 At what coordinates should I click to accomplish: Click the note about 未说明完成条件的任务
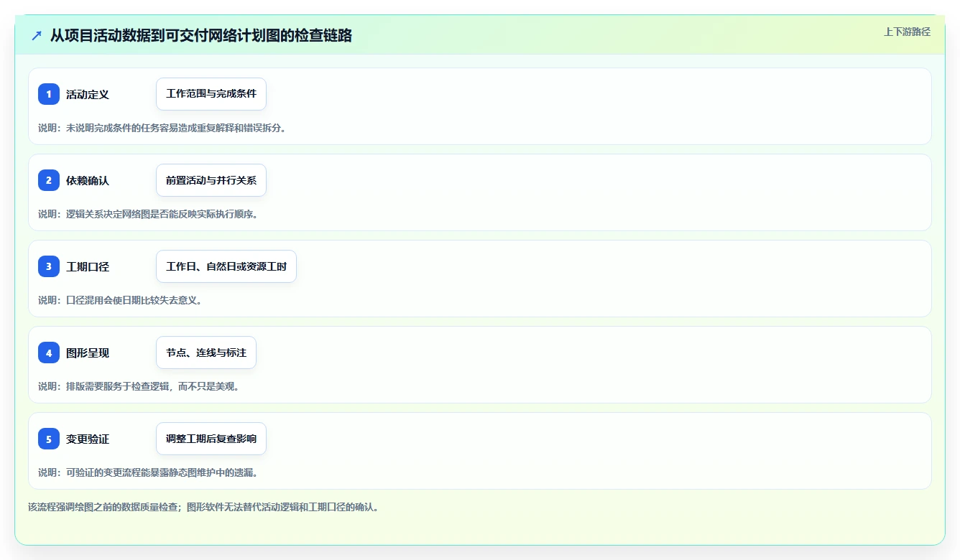162,128
